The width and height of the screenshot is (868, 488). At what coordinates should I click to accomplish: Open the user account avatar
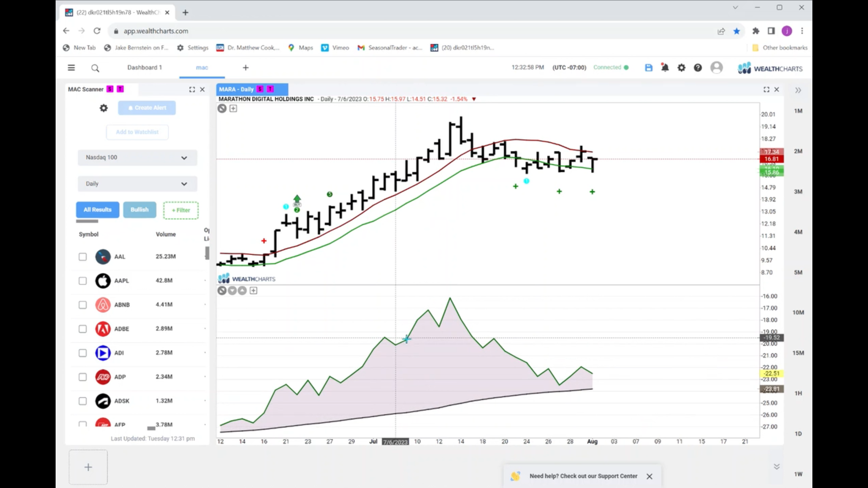[717, 68]
